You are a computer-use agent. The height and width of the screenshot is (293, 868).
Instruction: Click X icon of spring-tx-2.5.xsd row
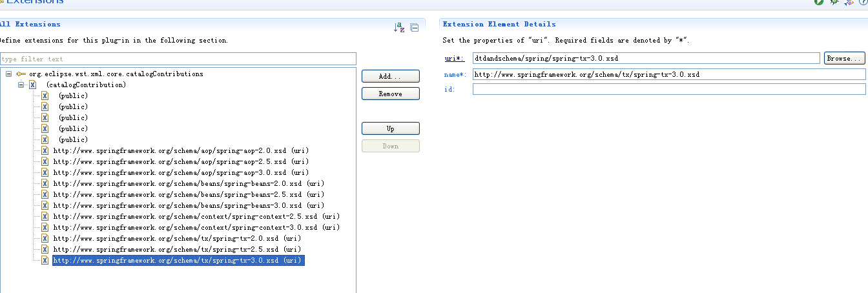pyautogui.click(x=45, y=249)
